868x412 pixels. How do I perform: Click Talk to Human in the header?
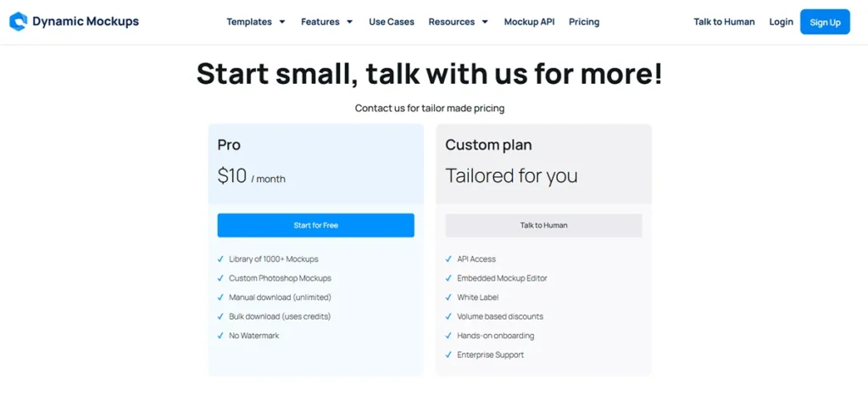pos(724,22)
